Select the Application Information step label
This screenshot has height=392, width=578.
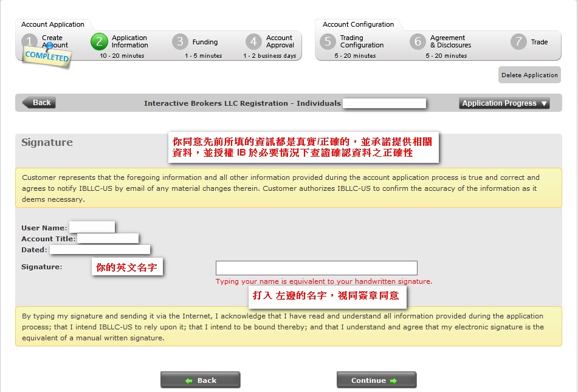pyautogui.click(x=129, y=41)
